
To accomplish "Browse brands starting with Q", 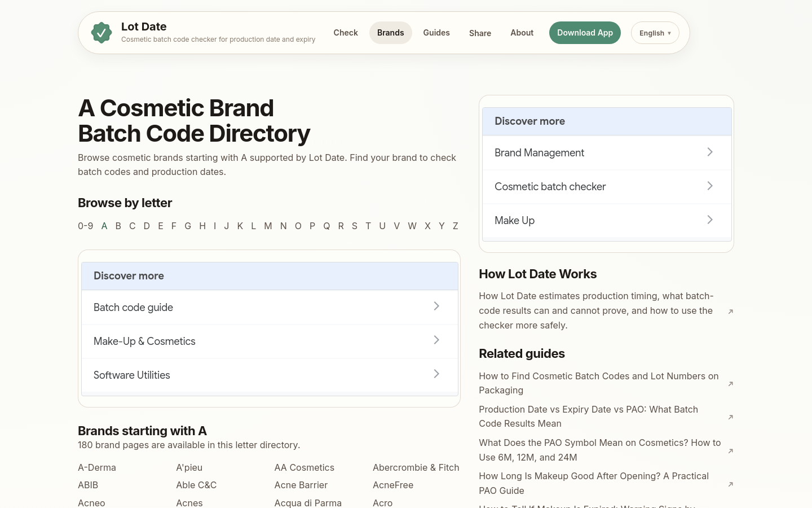I will (x=326, y=226).
